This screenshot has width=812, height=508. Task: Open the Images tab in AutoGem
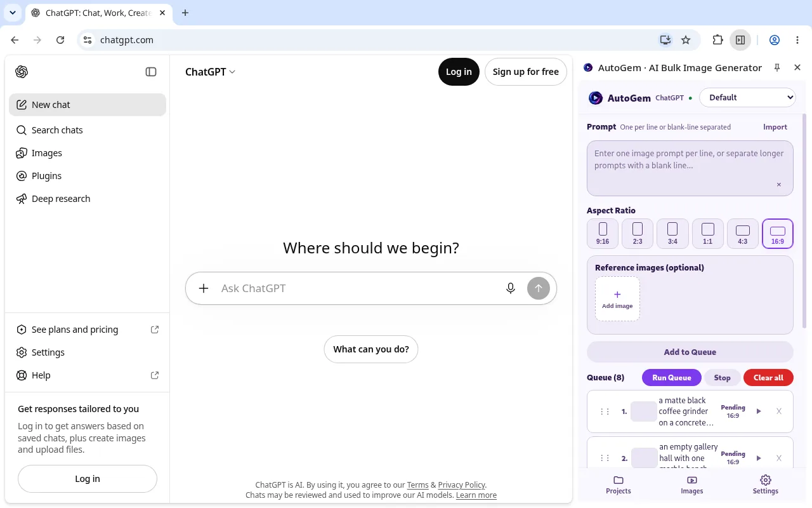click(x=692, y=485)
